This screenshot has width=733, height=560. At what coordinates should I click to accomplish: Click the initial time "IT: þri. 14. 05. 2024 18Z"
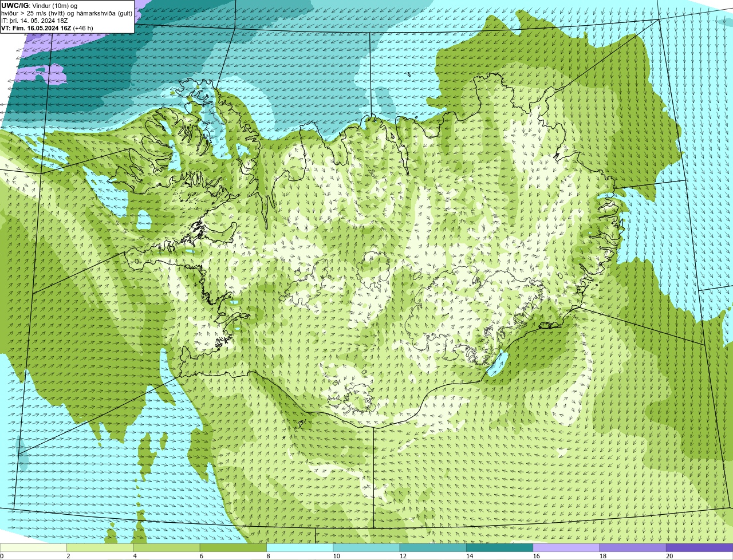click(x=35, y=21)
